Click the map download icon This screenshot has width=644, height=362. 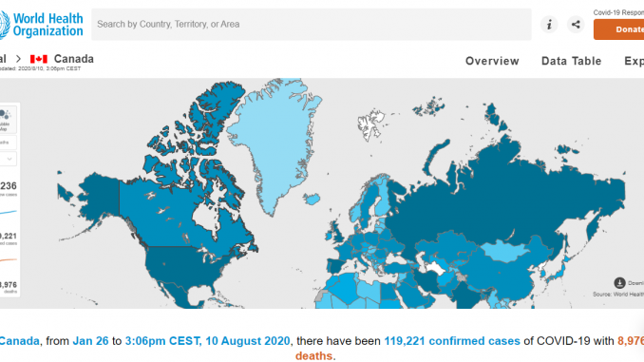(619, 283)
